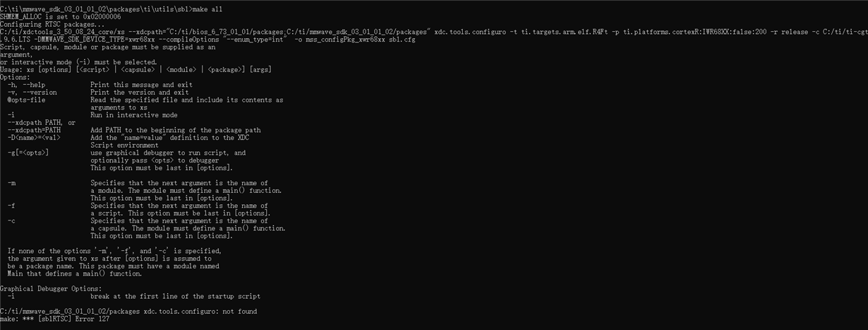Click the "@opts-file" option text
868x330 pixels.
click(x=29, y=100)
